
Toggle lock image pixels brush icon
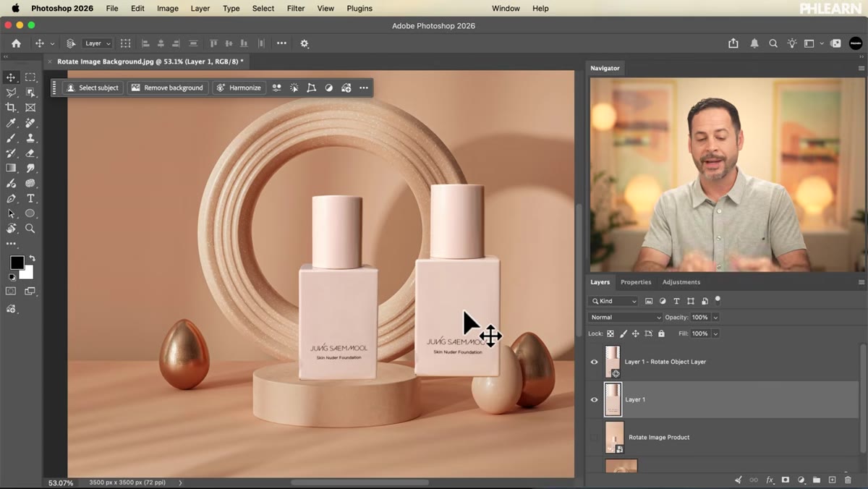[623, 333]
